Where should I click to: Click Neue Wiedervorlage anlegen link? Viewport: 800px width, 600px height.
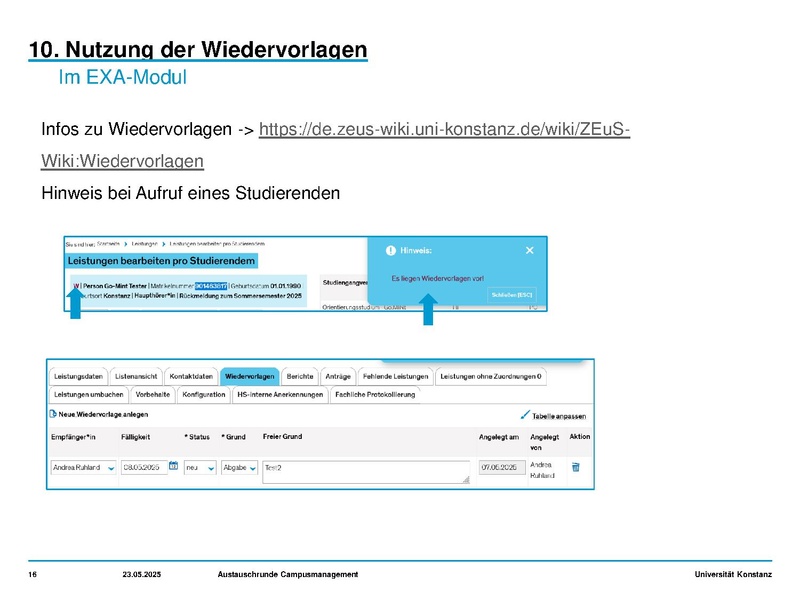point(103,414)
